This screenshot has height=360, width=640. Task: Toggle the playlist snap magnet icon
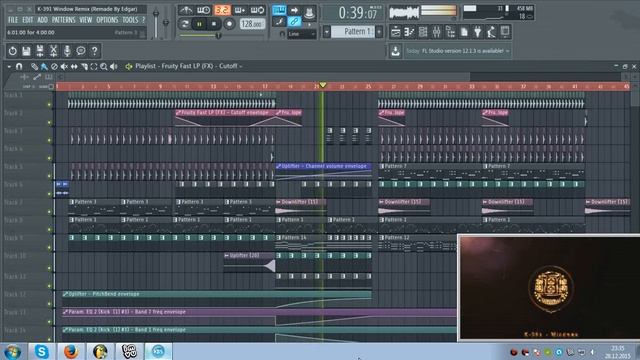(19, 66)
